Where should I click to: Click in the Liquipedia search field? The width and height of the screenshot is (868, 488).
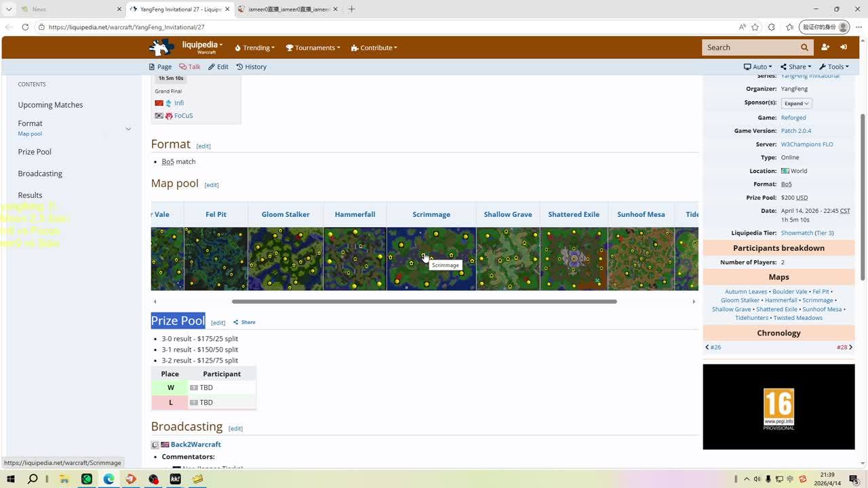751,47
